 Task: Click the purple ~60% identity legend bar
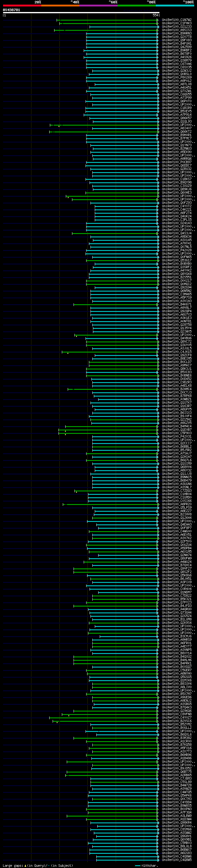tap(98, 6)
